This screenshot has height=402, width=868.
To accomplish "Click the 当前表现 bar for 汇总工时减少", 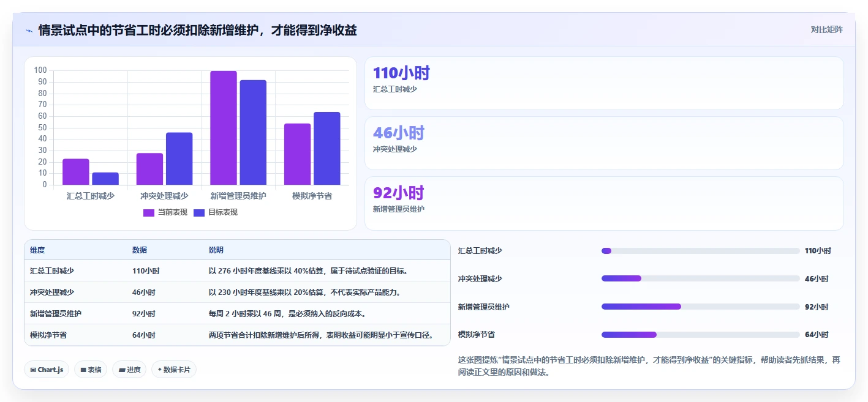I will coord(76,172).
